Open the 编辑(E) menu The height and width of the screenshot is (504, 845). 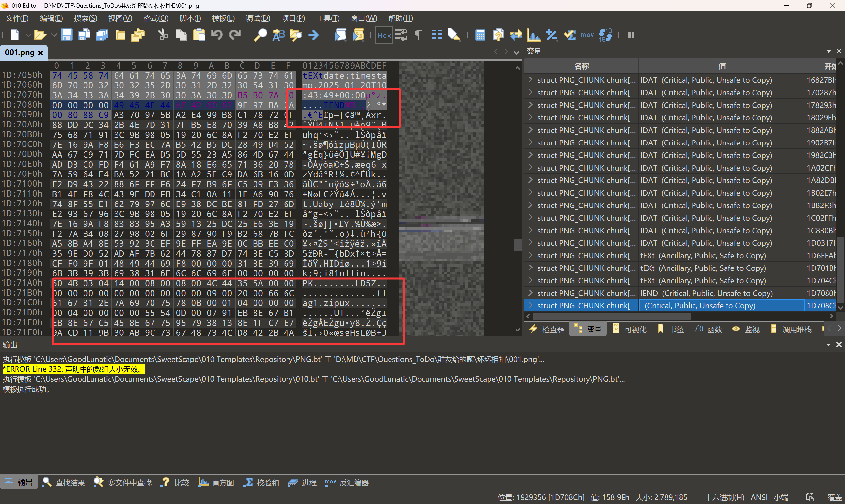[x=51, y=18]
